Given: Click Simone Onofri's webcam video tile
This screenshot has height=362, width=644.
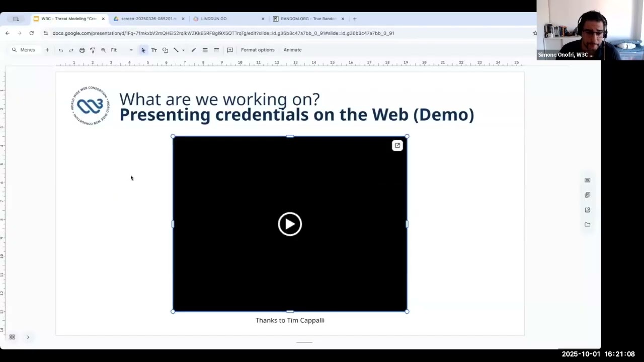Looking at the screenshot, I should click(590, 30).
